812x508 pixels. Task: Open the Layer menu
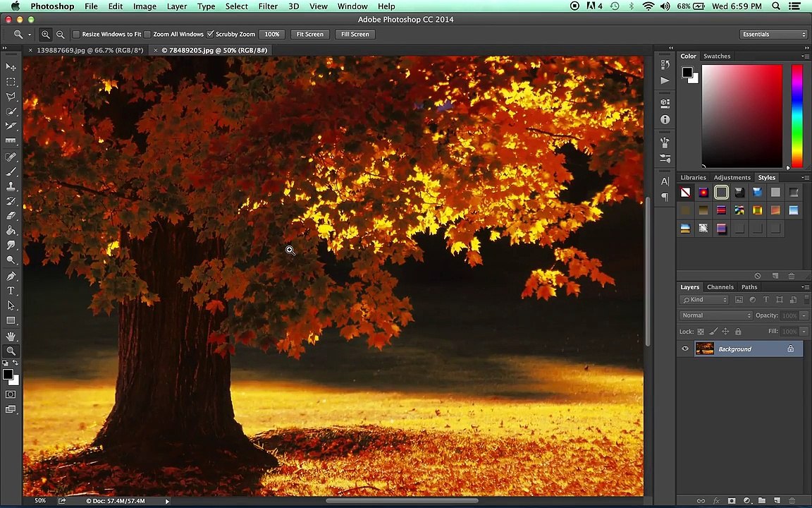(177, 6)
